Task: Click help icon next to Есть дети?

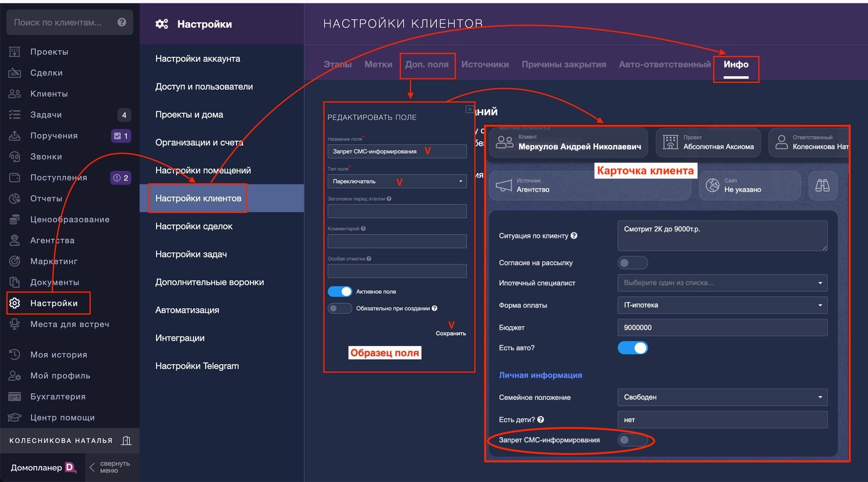Action: [540, 420]
